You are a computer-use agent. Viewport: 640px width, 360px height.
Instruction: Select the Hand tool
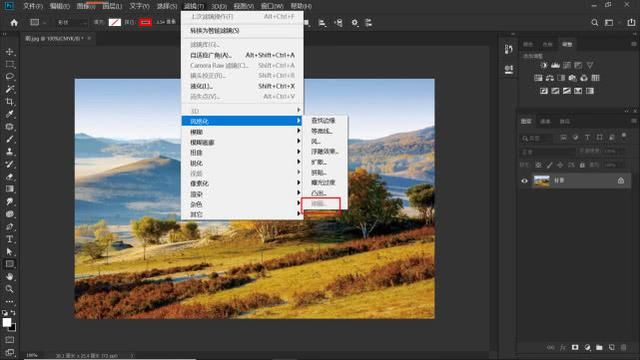[x=10, y=276]
